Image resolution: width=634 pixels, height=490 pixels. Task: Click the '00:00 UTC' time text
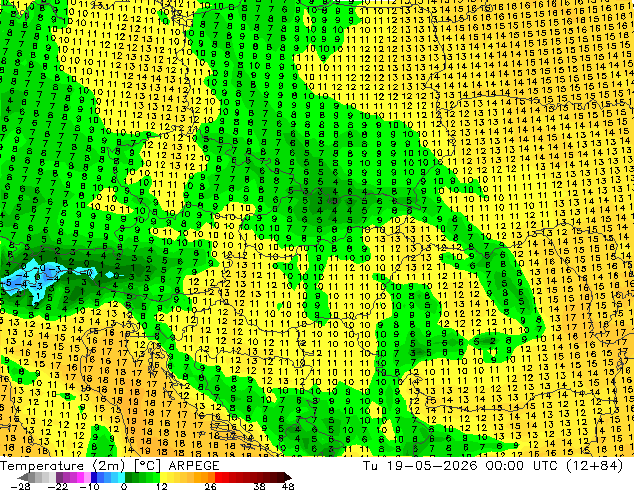[x=524, y=466]
